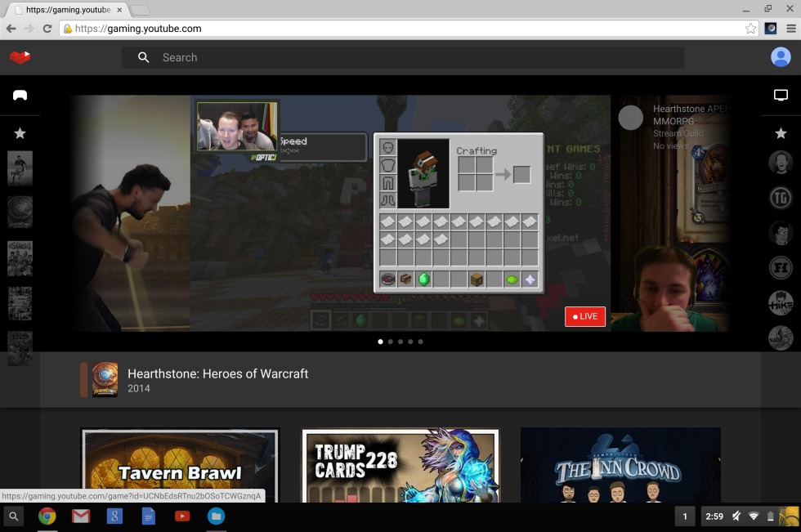This screenshot has width=801, height=532.
Task: Launch YouTube from the shelf
Action: point(182,516)
